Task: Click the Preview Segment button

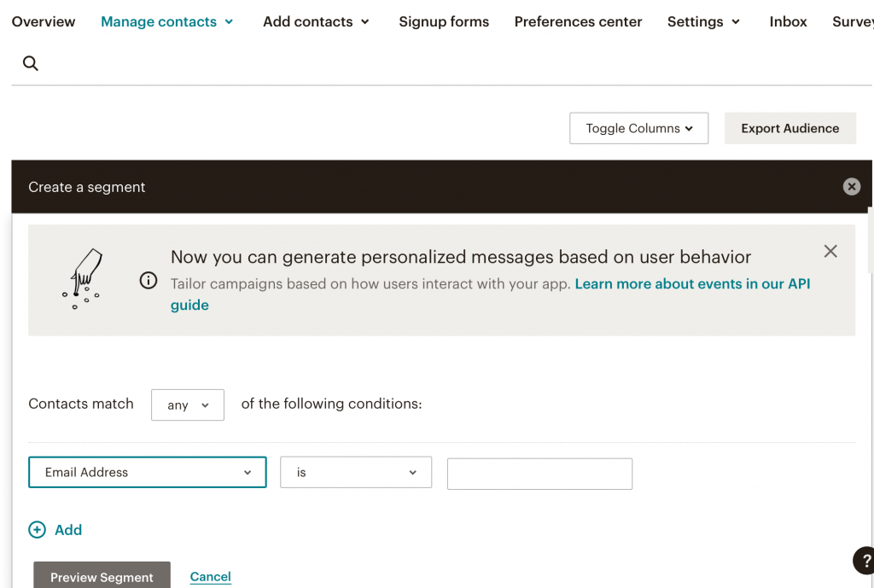Action: click(101, 577)
